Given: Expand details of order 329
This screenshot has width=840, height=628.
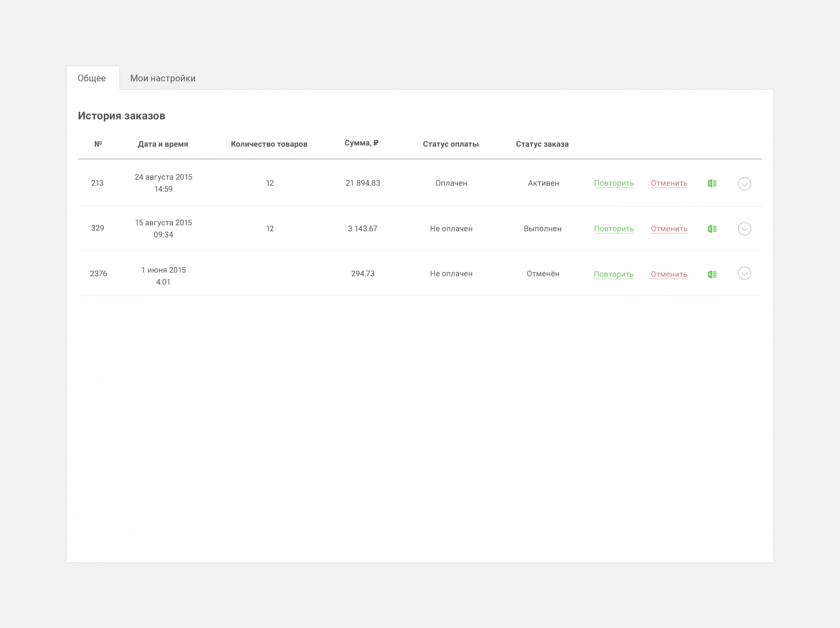Looking at the screenshot, I should click(x=744, y=229).
